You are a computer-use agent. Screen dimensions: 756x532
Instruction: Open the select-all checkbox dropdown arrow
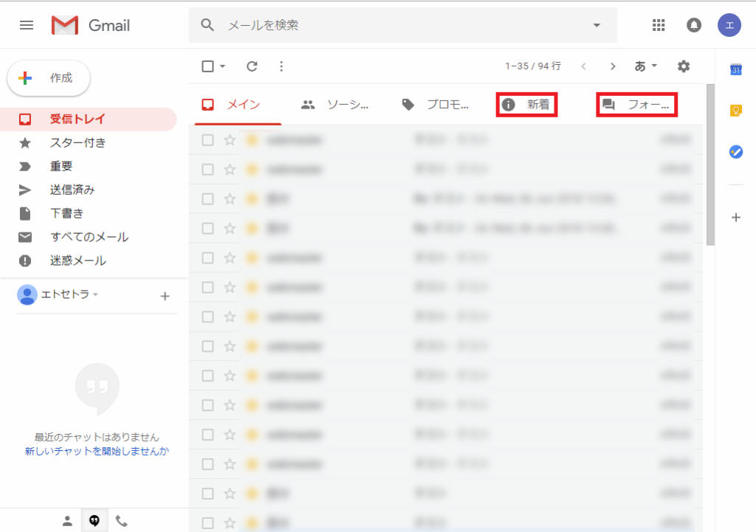tap(222, 66)
